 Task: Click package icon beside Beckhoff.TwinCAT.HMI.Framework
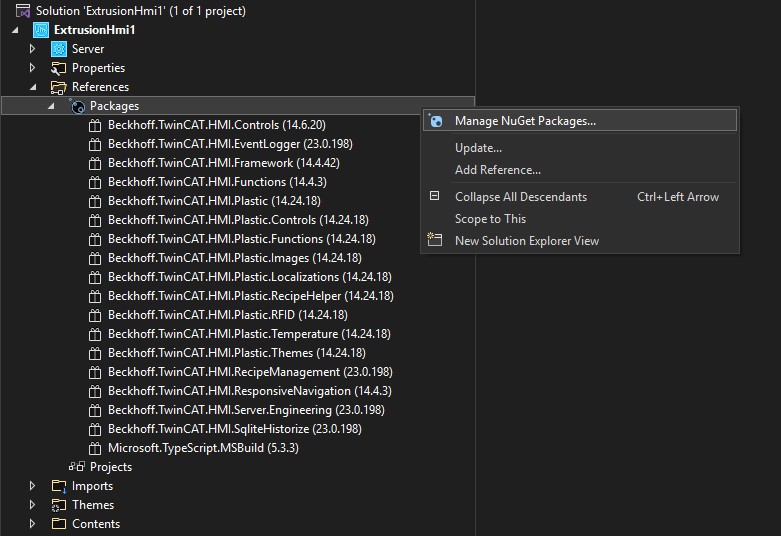tap(95, 163)
